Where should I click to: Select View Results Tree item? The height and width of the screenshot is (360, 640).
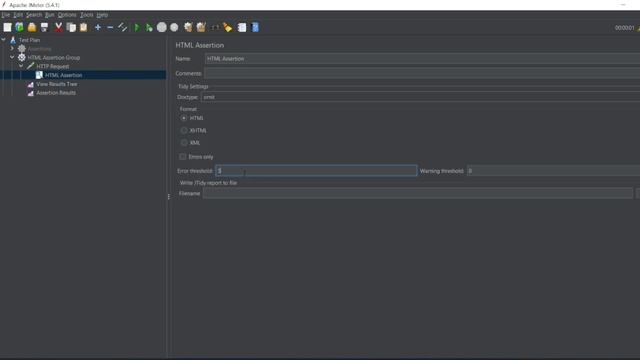(57, 84)
